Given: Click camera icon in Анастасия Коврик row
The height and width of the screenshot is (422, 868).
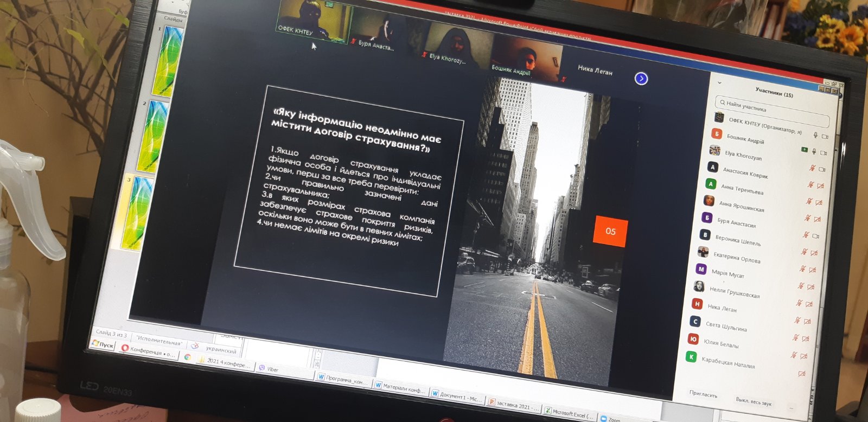Looking at the screenshot, I should click(822, 169).
